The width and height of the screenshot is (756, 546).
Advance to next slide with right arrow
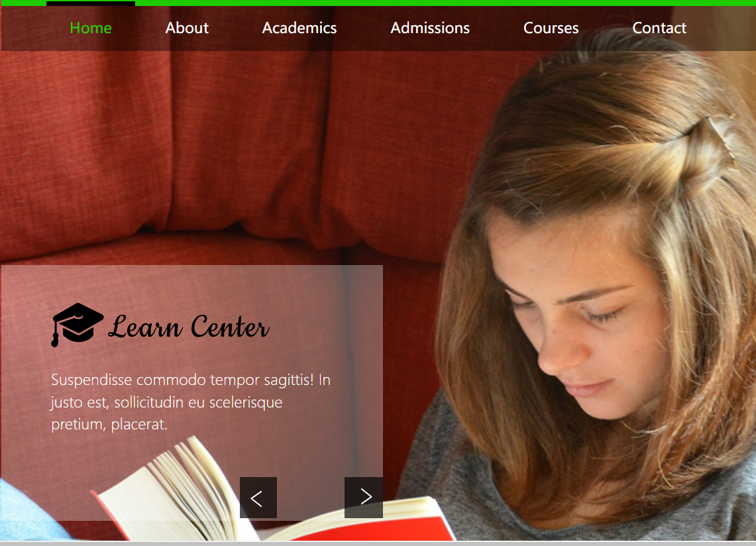click(364, 498)
